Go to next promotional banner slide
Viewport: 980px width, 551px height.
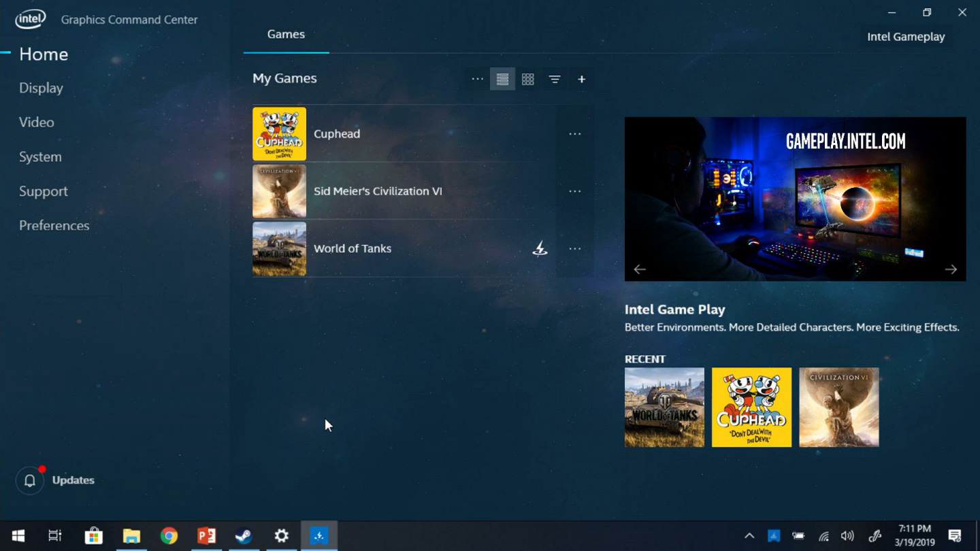pyautogui.click(x=951, y=269)
